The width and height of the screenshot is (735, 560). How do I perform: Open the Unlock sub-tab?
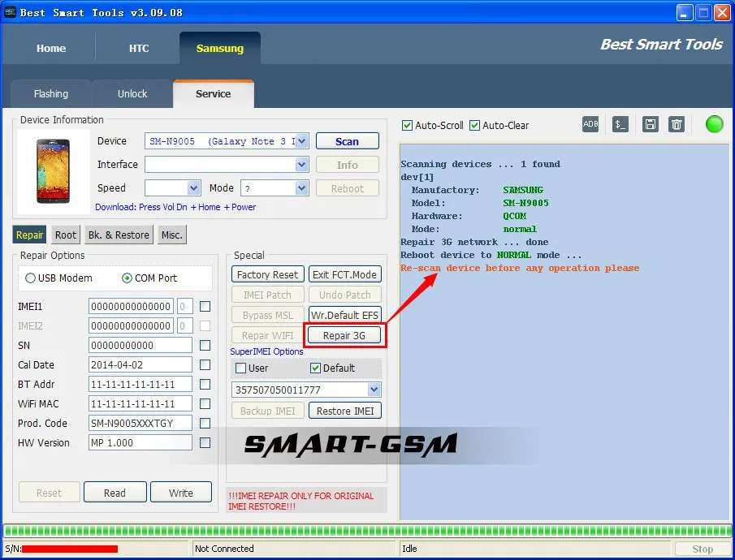(132, 93)
